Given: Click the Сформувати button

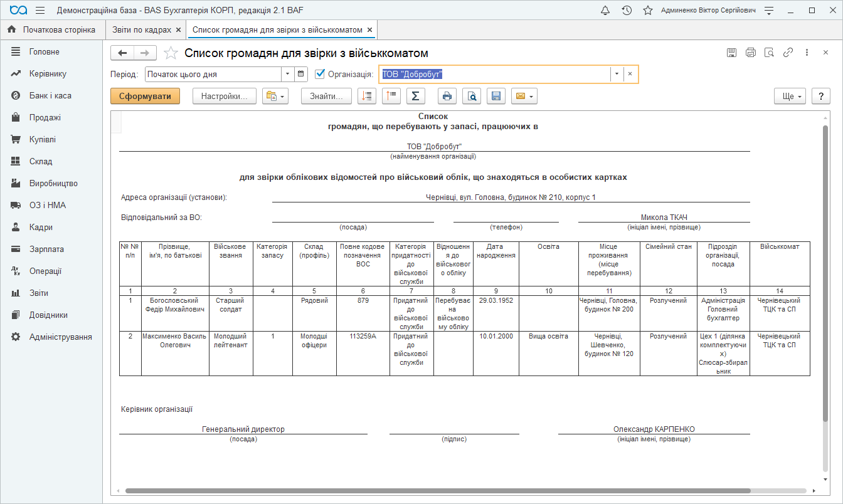Looking at the screenshot, I should pyautogui.click(x=145, y=96).
